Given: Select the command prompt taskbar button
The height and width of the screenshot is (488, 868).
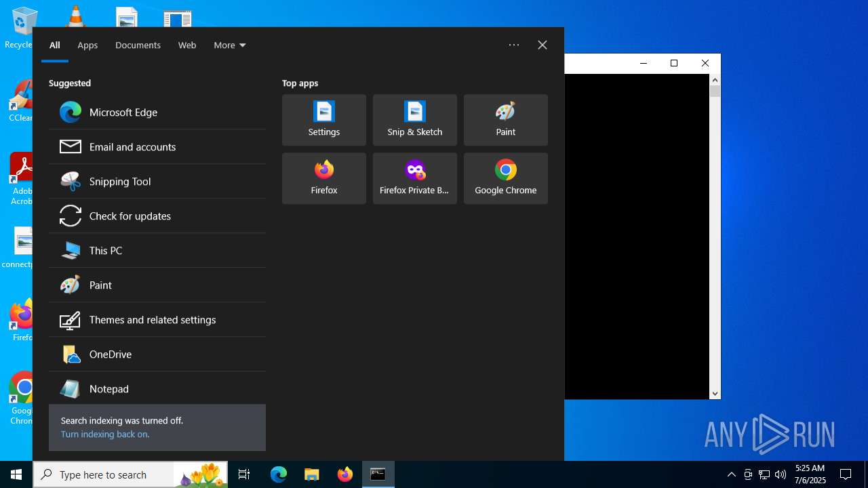Looking at the screenshot, I should coord(378,474).
